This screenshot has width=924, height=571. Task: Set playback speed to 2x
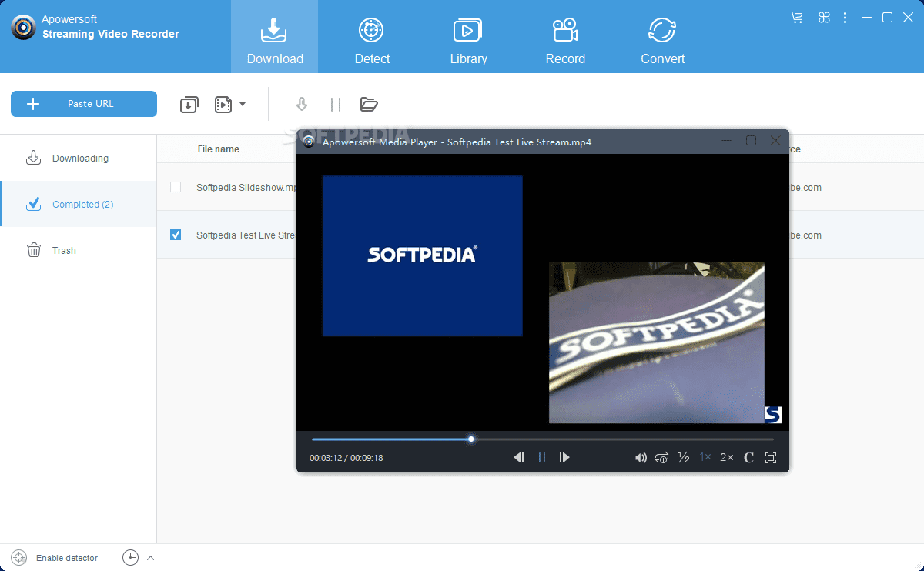pyautogui.click(x=727, y=457)
